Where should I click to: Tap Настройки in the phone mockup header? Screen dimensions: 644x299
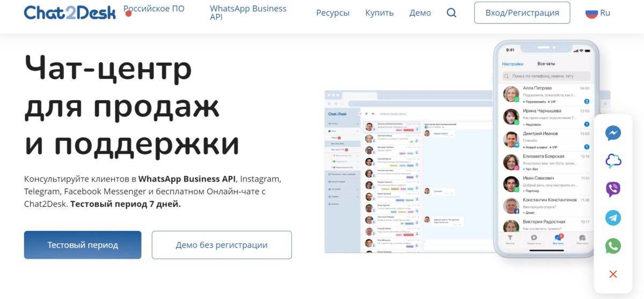513,64
